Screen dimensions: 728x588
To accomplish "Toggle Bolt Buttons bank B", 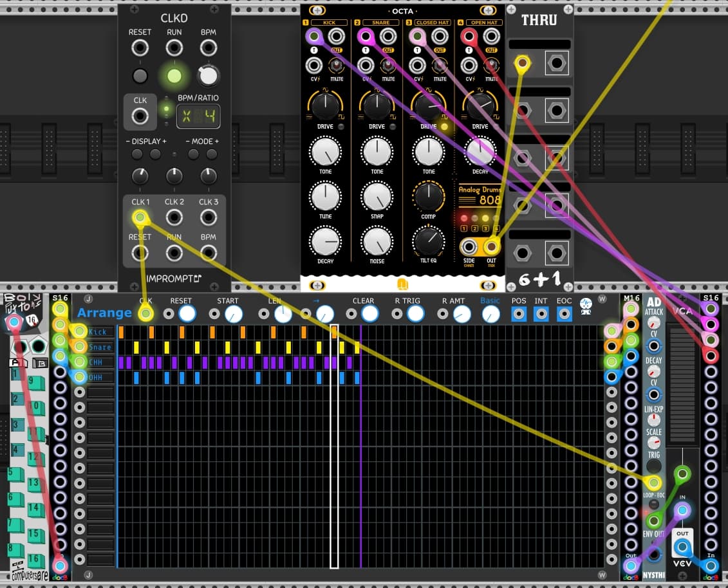I will tap(40, 363).
